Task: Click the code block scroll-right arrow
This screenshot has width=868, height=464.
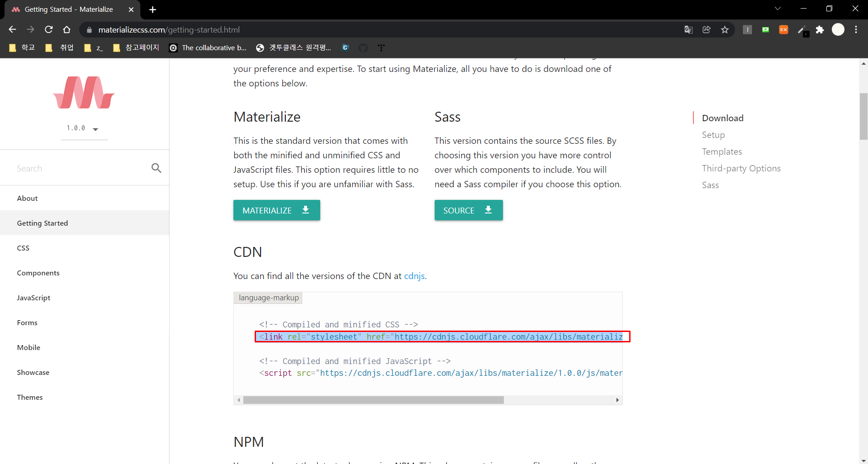Action: point(617,400)
